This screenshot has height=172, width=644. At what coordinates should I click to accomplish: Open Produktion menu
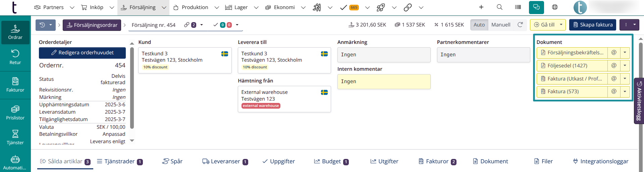(x=191, y=7)
